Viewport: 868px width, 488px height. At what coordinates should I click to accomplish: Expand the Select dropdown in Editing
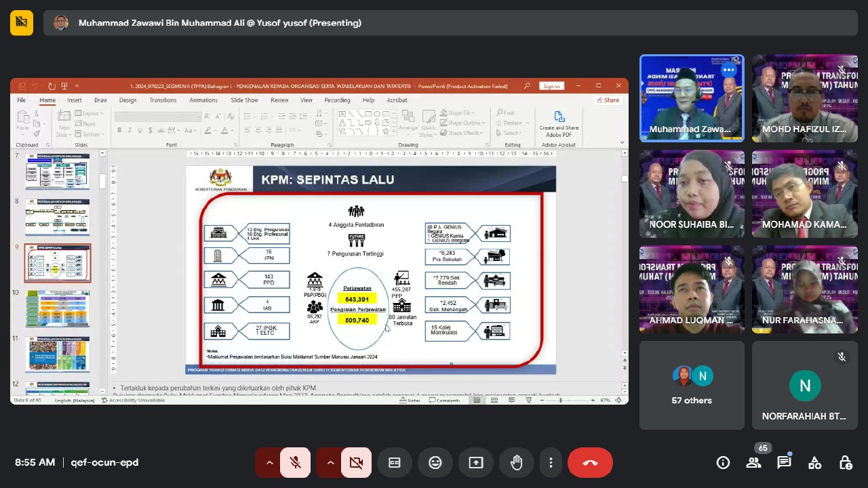pyautogui.click(x=508, y=134)
